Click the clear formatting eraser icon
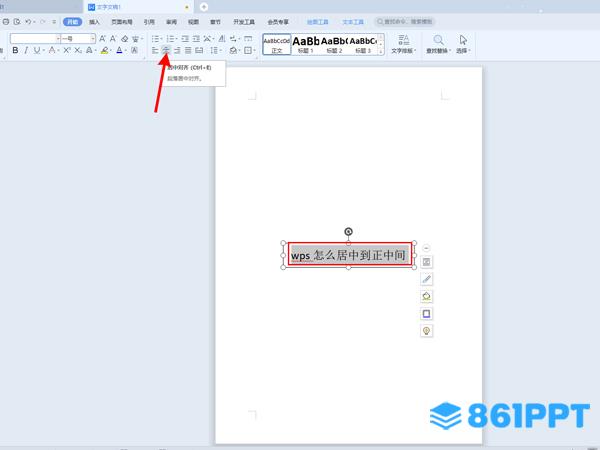Image resolution: width=600 pixels, height=450 pixels. [124, 39]
